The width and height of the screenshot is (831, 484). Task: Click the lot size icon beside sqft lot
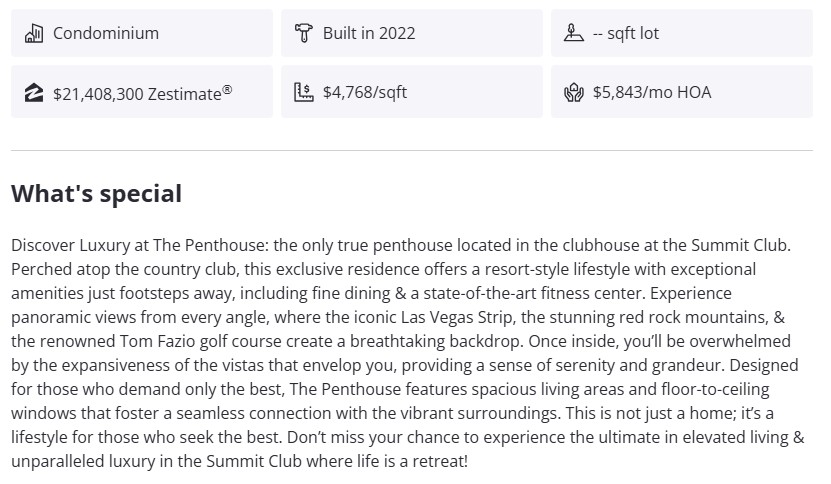[574, 33]
